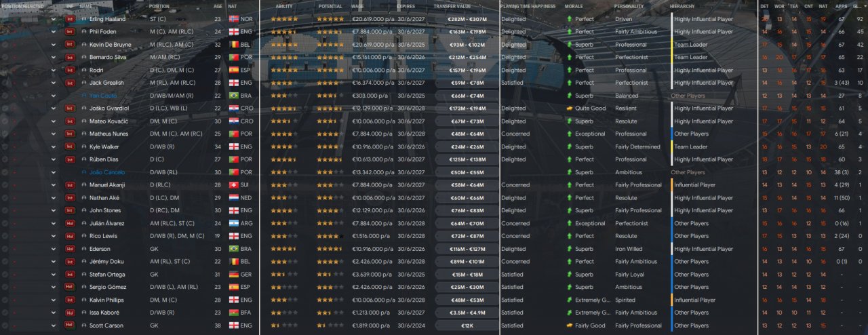
Task: Click the Hol status badge beside Julián Álvarez
Action: click(x=69, y=223)
